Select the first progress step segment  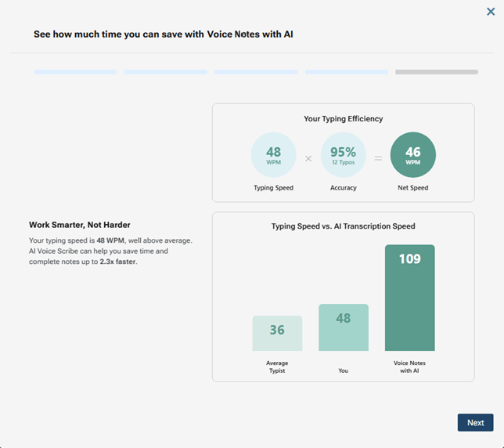coord(75,72)
